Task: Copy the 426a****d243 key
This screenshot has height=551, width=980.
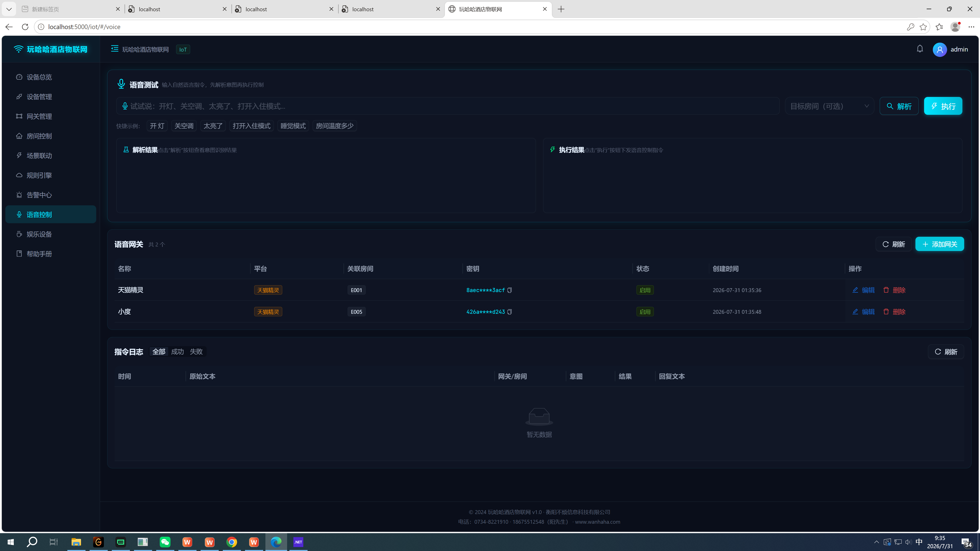Action: coord(509,312)
